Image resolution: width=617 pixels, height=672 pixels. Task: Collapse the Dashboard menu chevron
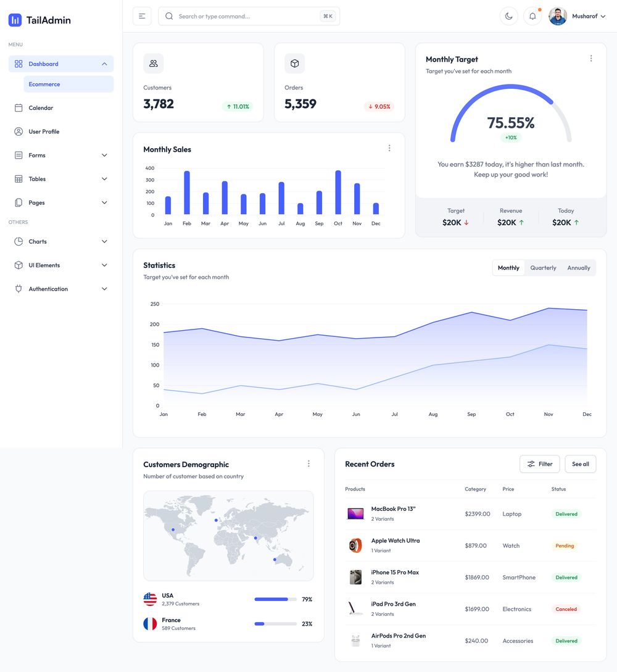[104, 64]
